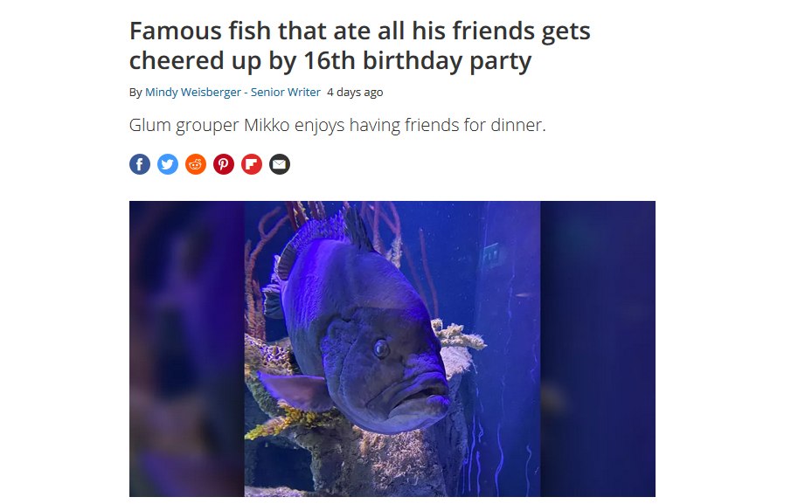Image resolution: width=812 pixels, height=504 pixels.
Task: Share the article on Facebook
Action: pos(140,164)
